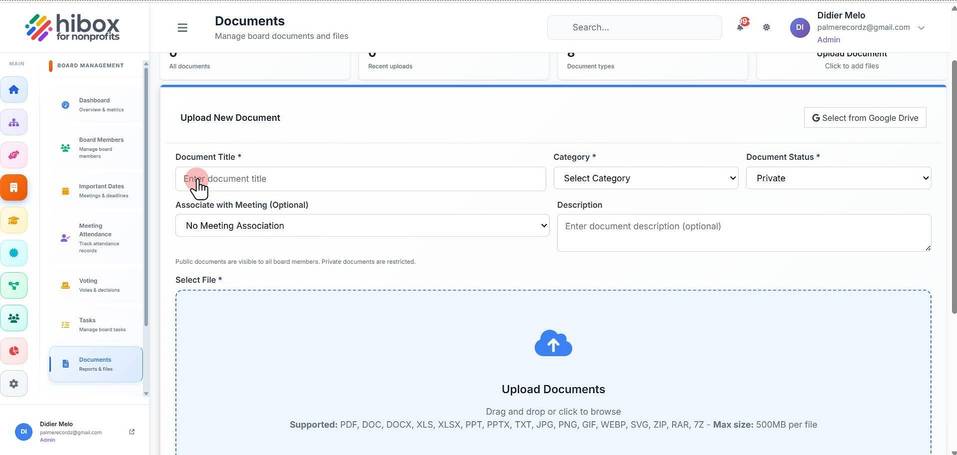Open the green workflow nodes rail icon
Viewport: 957px width, 455px height.
click(x=13, y=285)
